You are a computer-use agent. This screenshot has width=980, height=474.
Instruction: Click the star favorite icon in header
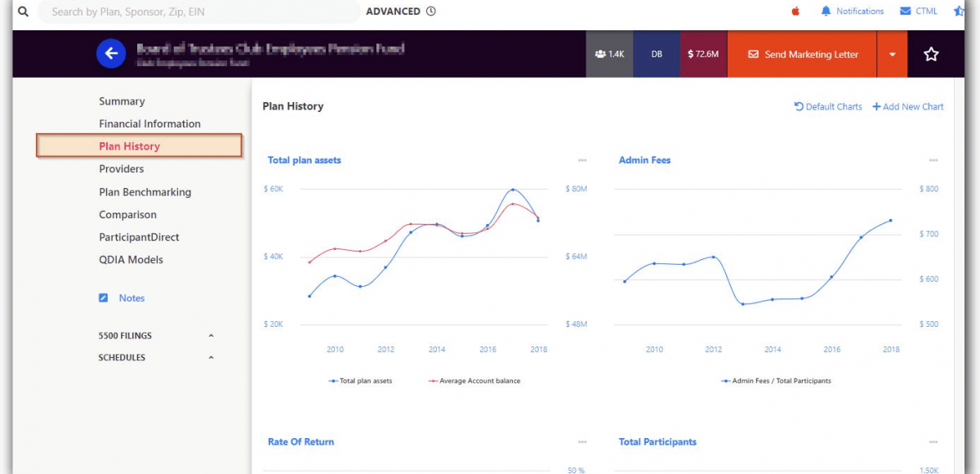931,54
